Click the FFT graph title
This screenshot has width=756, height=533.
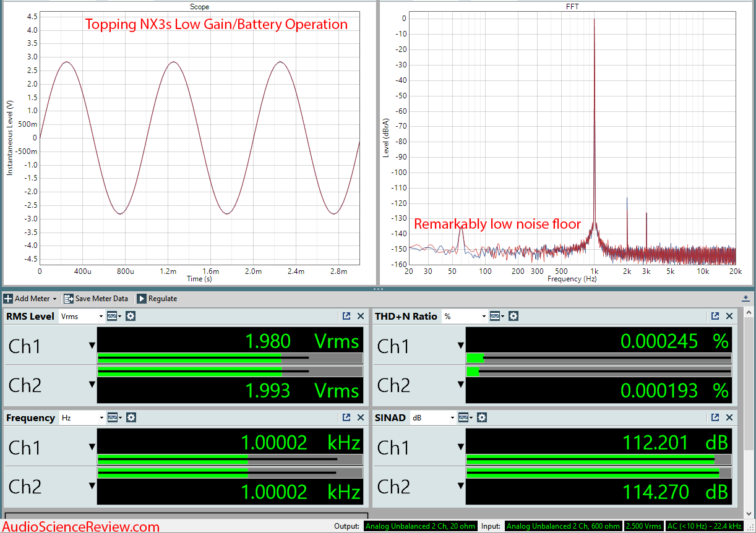coord(572,7)
